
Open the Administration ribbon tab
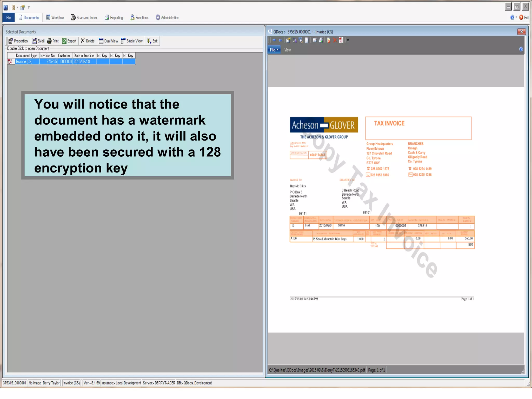click(x=168, y=18)
